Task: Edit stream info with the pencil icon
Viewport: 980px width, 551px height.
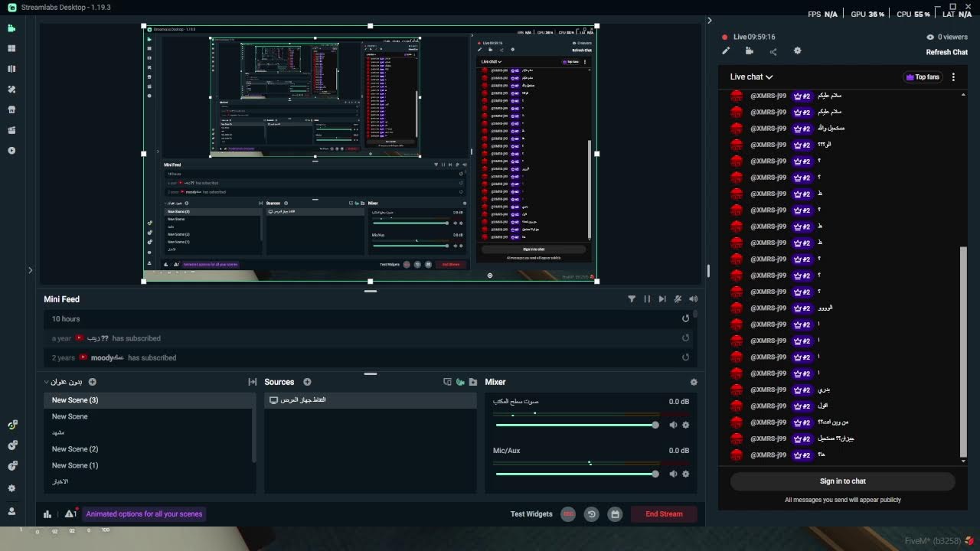Action: (726, 51)
